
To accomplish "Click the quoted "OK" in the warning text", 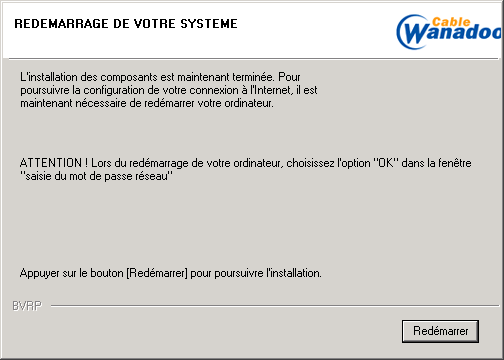I will pyautogui.click(x=386, y=163).
